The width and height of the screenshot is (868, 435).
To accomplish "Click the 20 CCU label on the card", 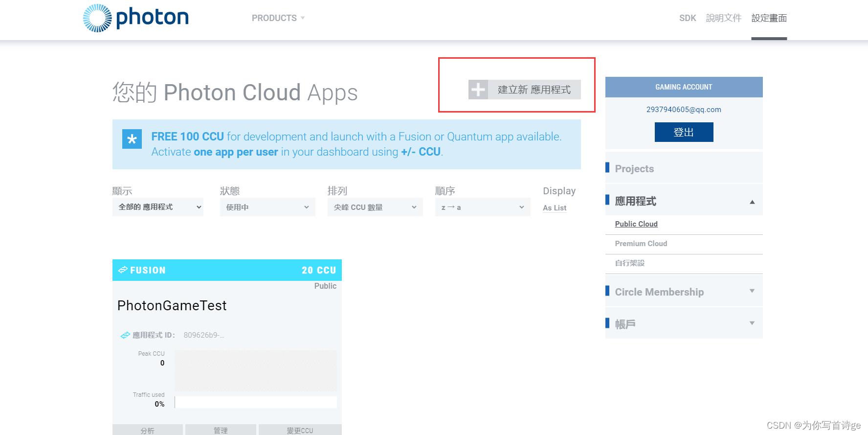I will (319, 270).
